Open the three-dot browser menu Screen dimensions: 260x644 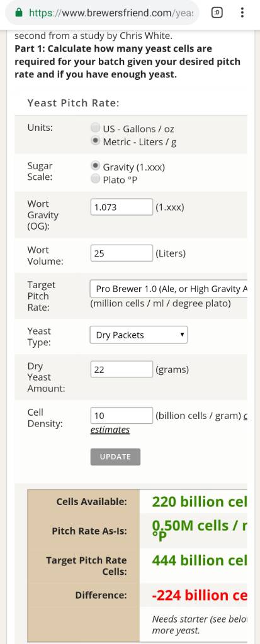pyautogui.click(x=242, y=13)
